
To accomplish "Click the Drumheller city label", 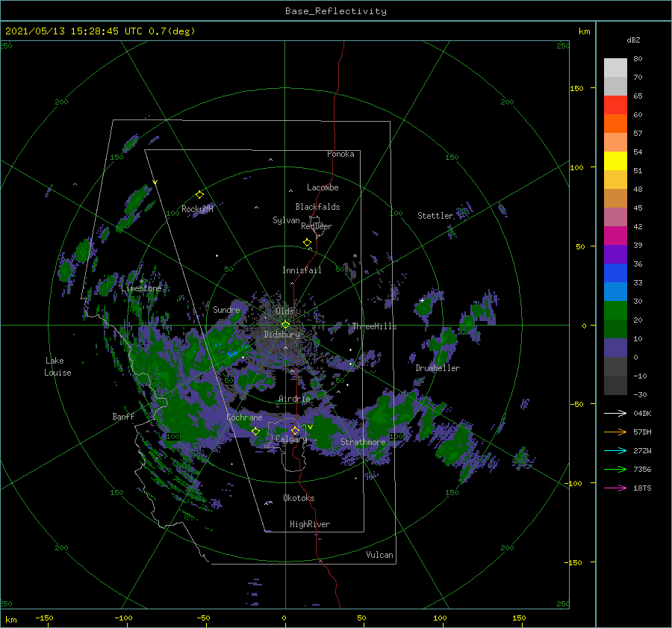I will (438, 368).
